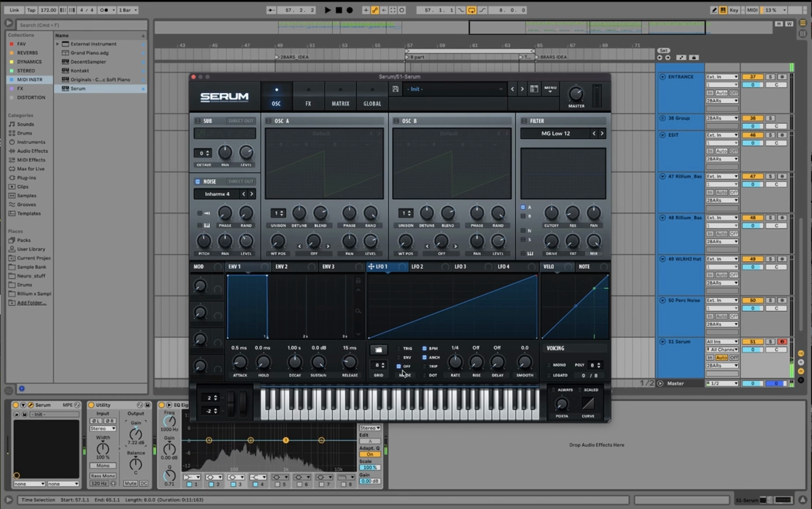Toggle the computer MIDI keyboard icon
Viewport: 812px width, 509px height.
(x=723, y=10)
